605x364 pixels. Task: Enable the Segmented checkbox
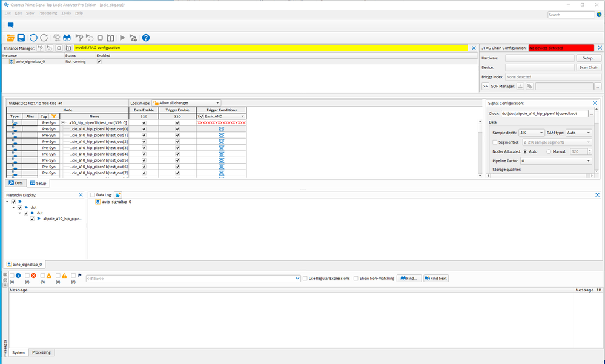[495, 142]
